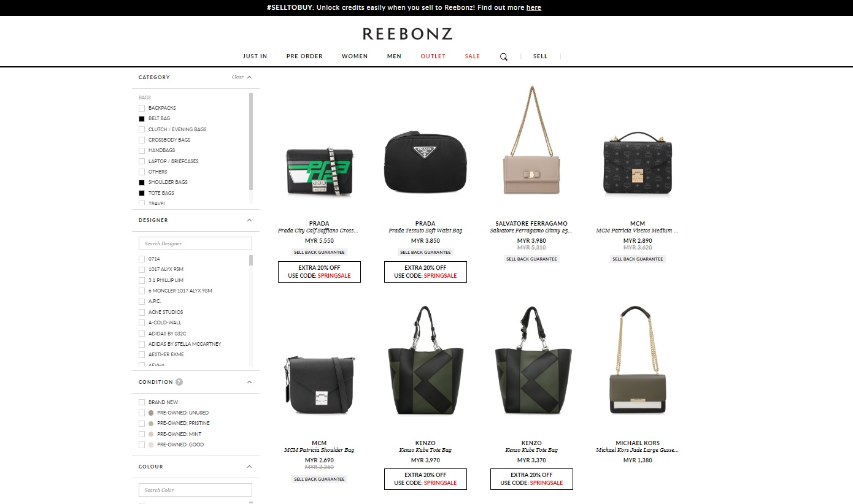Click the Reebonz logo

pos(407,34)
